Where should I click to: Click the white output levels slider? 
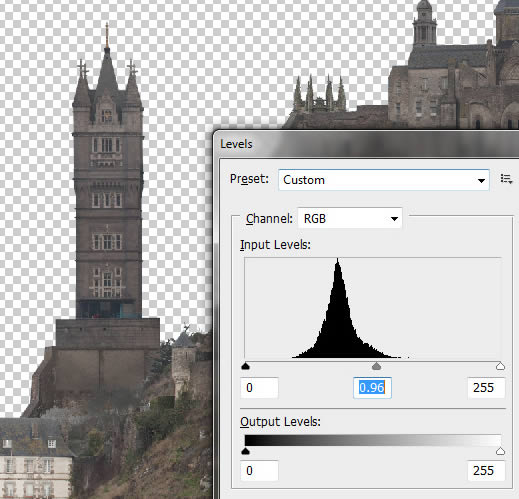[500, 451]
